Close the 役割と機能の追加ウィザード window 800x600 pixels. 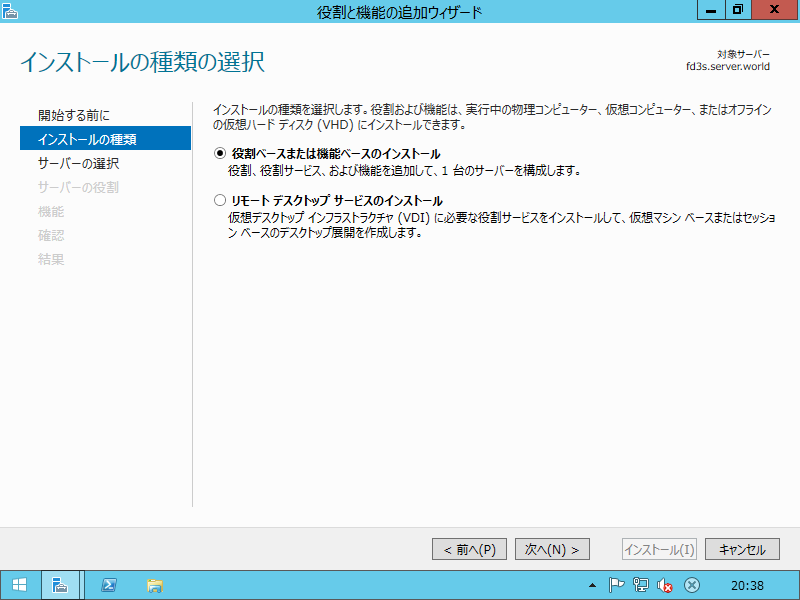click(x=775, y=10)
